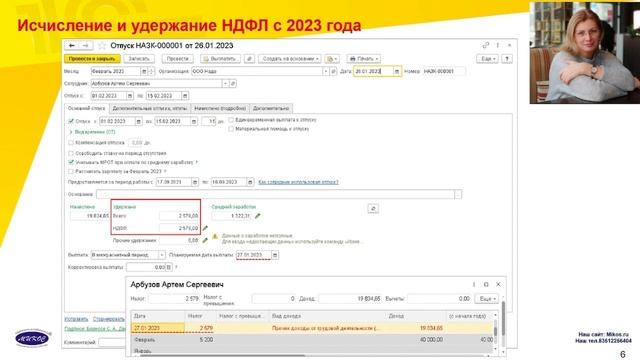Click into the Дата field 26.01.2023
Image resolution: width=640 pixels, height=360 pixels.
click(x=373, y=71)
